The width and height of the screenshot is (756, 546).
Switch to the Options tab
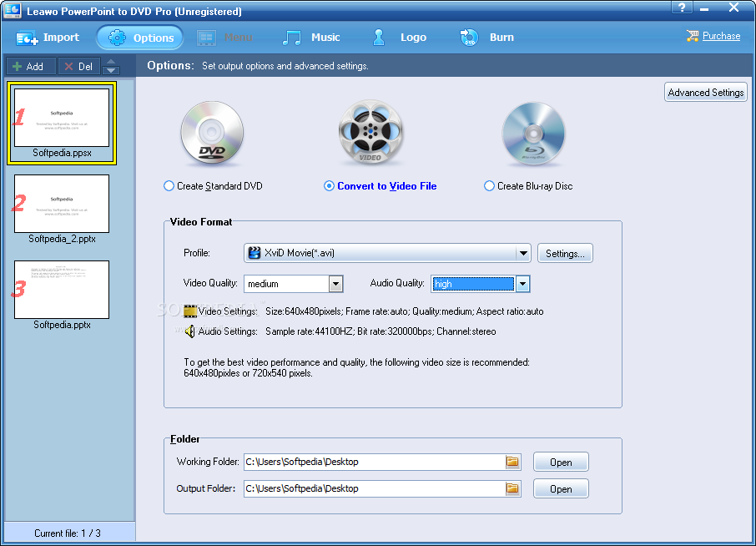click(x=140, y=37)
